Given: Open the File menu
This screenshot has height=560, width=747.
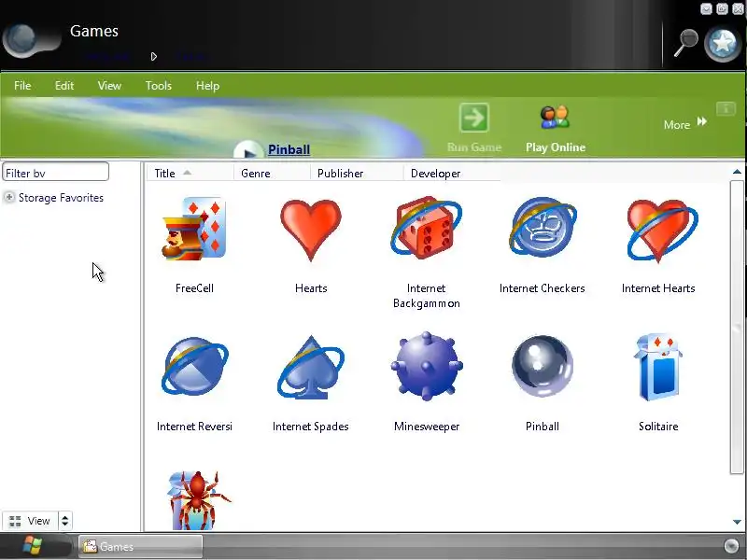Looking at the screenshot, I should tap(22, 86).
